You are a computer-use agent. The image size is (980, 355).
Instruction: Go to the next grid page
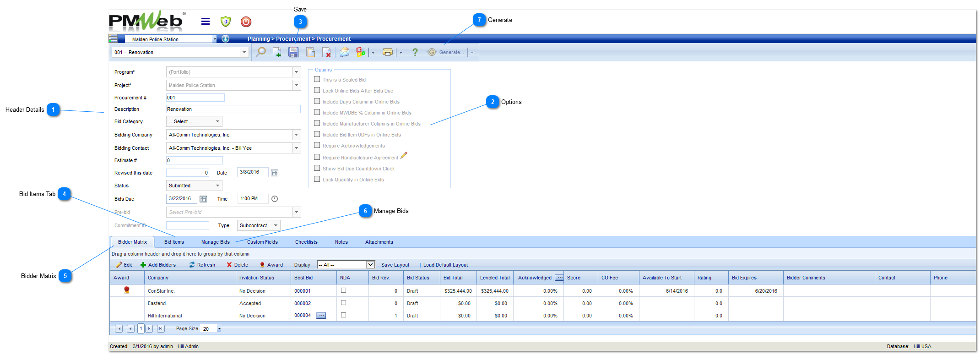click(x=149, y=328)
